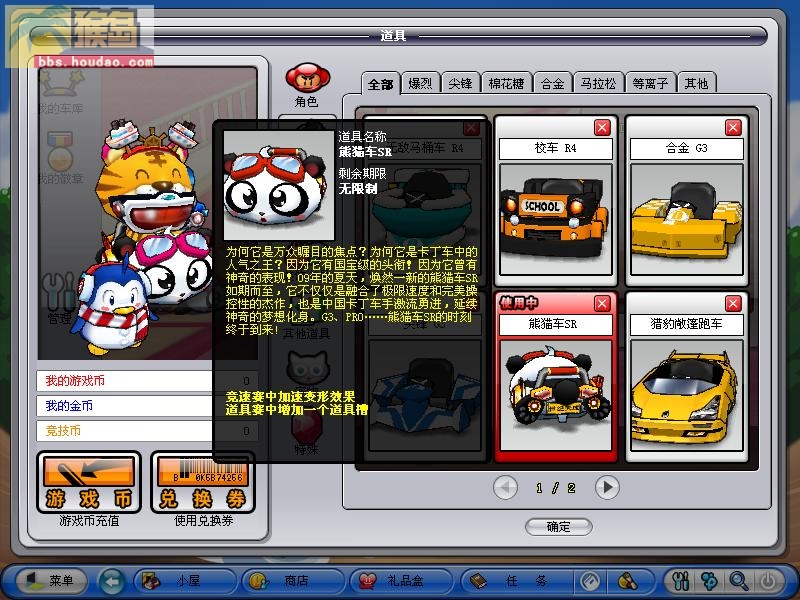Confirm with the 确定 button
The width and height of the screenshot is (800, 600).
(559, 527)
